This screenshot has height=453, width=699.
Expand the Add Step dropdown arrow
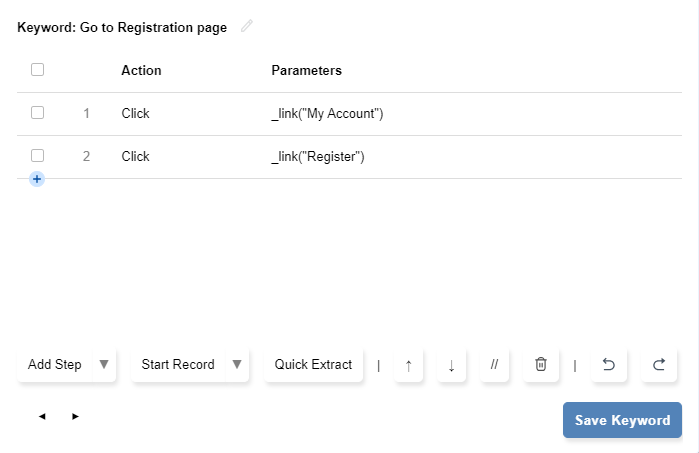pyautogui.click(x=104, y=365)
